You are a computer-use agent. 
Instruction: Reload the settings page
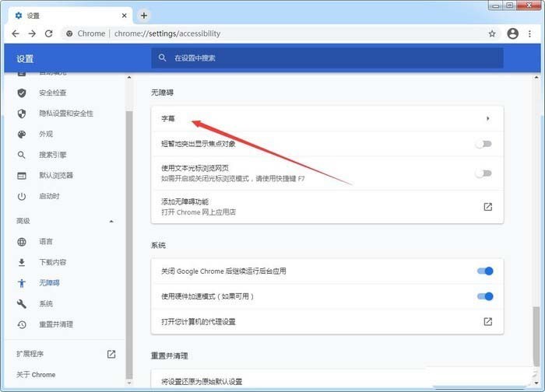click(48, 33)
